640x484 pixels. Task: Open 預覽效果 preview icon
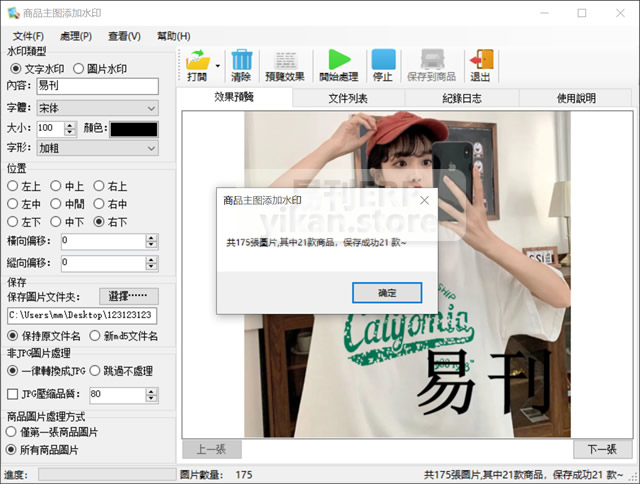tap(285, 60)
